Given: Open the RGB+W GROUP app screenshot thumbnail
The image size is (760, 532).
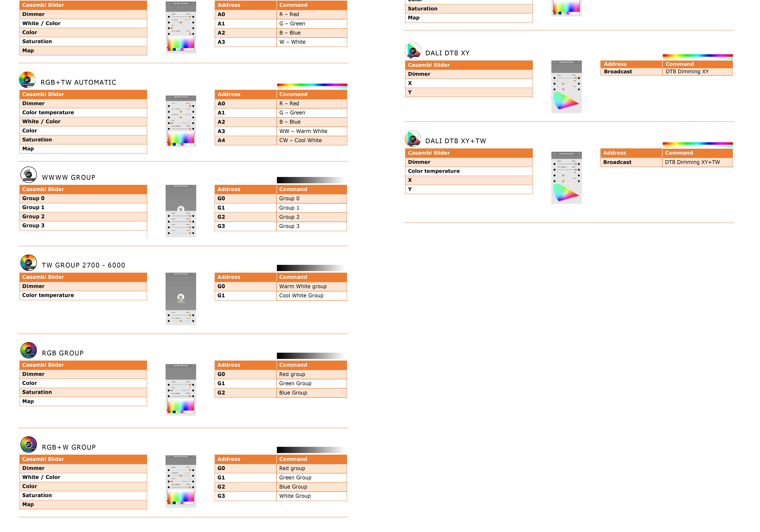Looking at the screenshot, I should (x=181, y=482).
